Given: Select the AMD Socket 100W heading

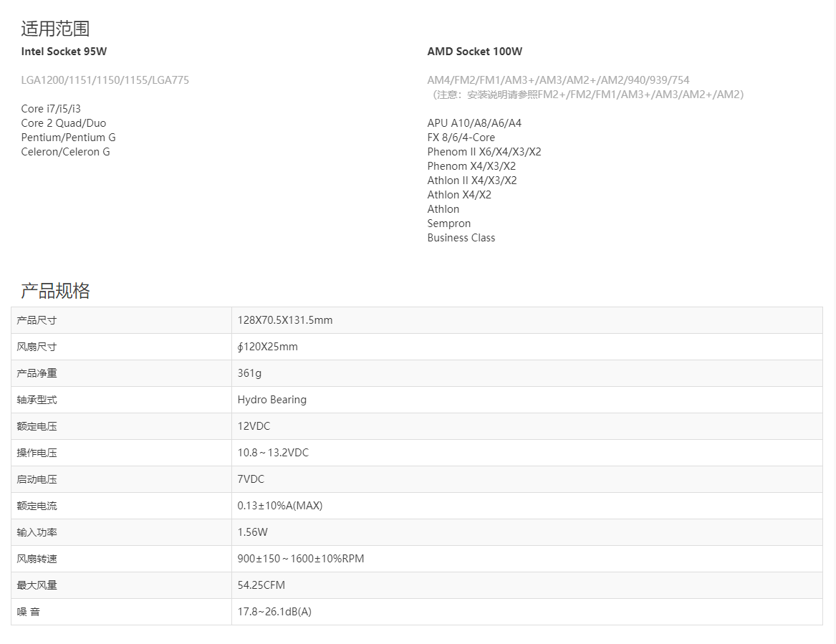Looking at the screenshot, I should [x=474, y=52].
